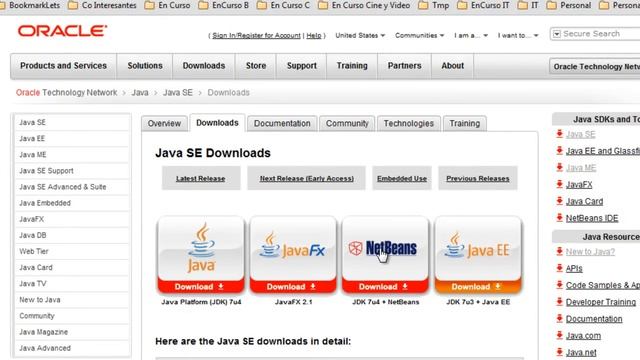Viewport: 640px width, 360px height.
Task: Click Sign In/Register for Account link
Action: pyautogui.click(x=256, y=36)
